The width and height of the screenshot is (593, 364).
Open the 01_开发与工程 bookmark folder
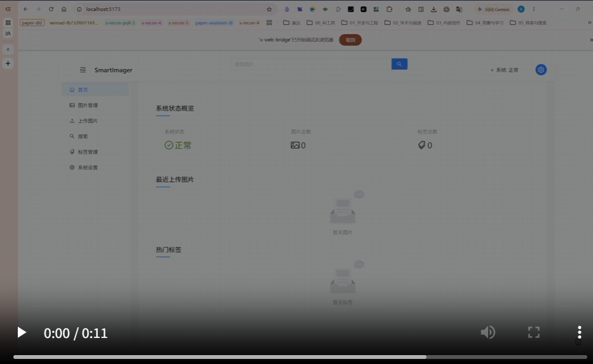click(x=360, y=23)
